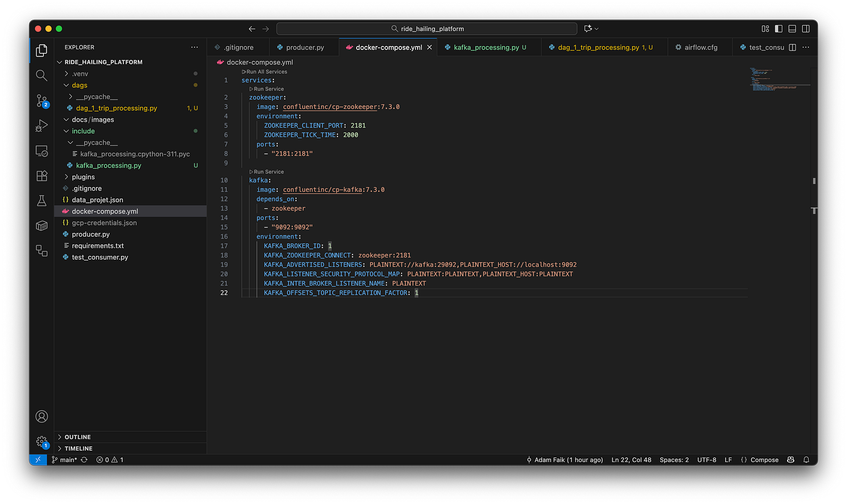Screen dimensions: 847x504
Task: Select the Run and Debug icon
Action: point(41,125)
